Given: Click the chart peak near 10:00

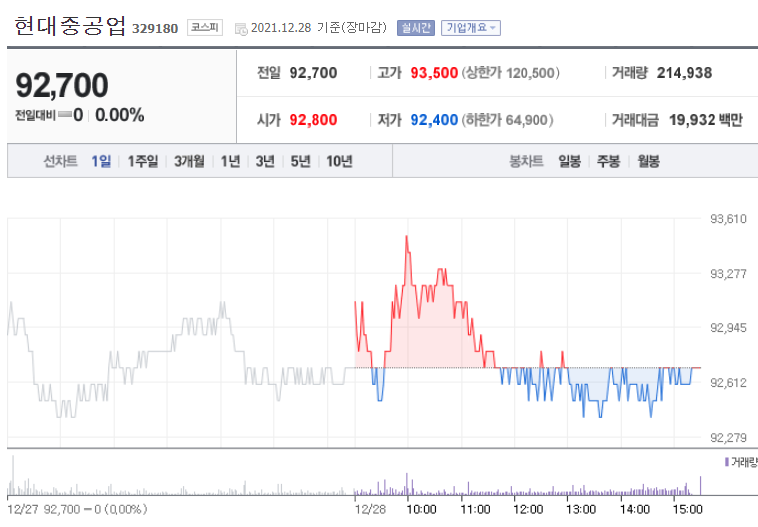Looking at the screenshot, I should coord(407,236).
